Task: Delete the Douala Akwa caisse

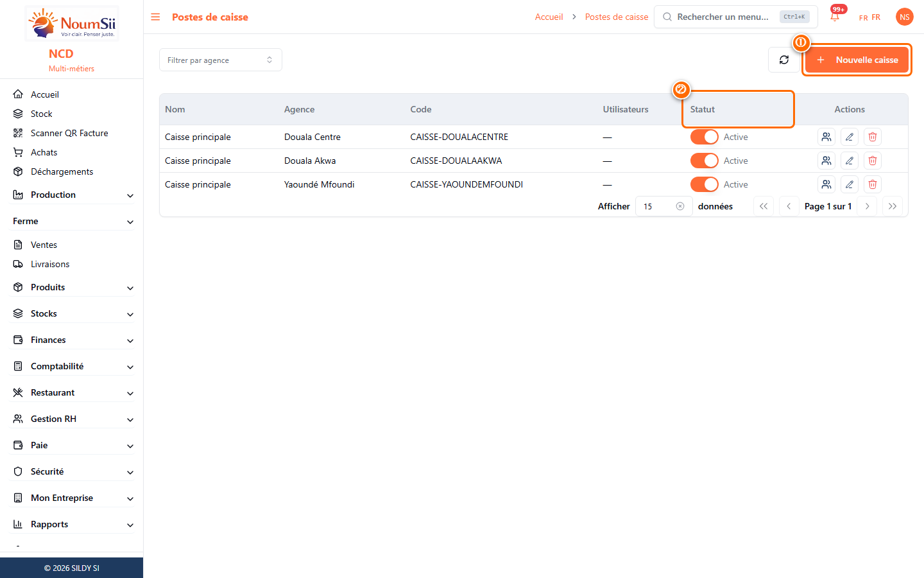Action: point(873,161)
